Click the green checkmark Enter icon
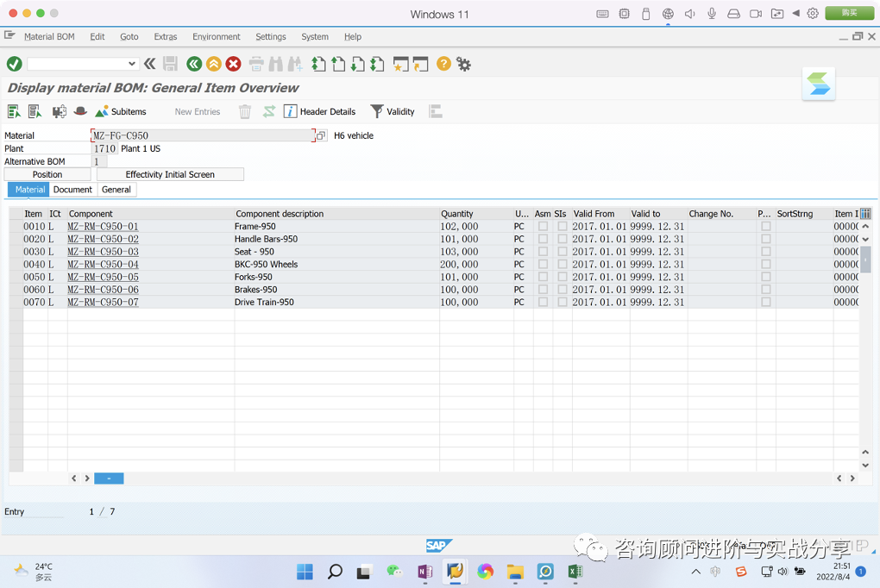 tap(15, 64)
